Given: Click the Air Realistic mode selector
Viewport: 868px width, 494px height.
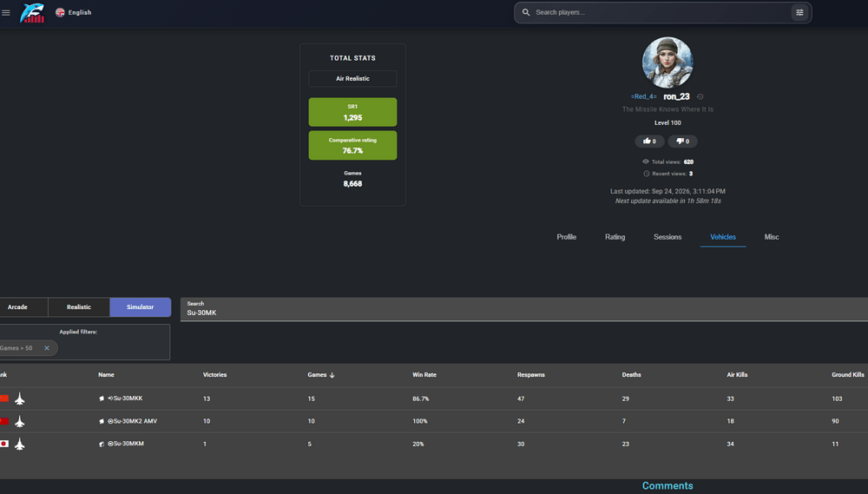Looking at the screenshot, I should click(352, 79).
